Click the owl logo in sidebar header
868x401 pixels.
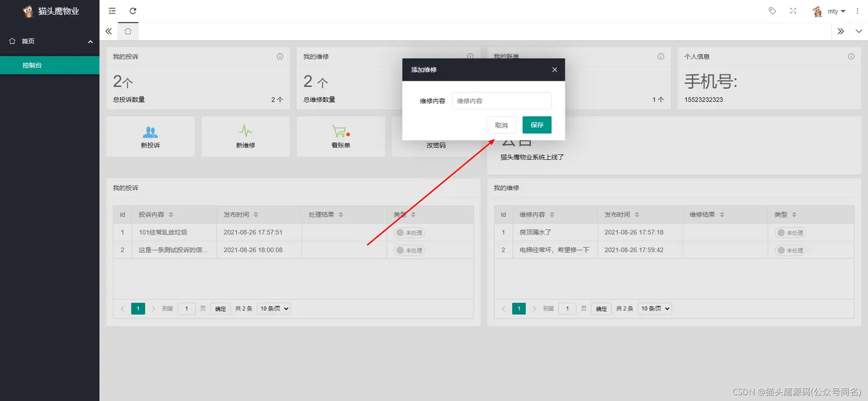point(28,11)
